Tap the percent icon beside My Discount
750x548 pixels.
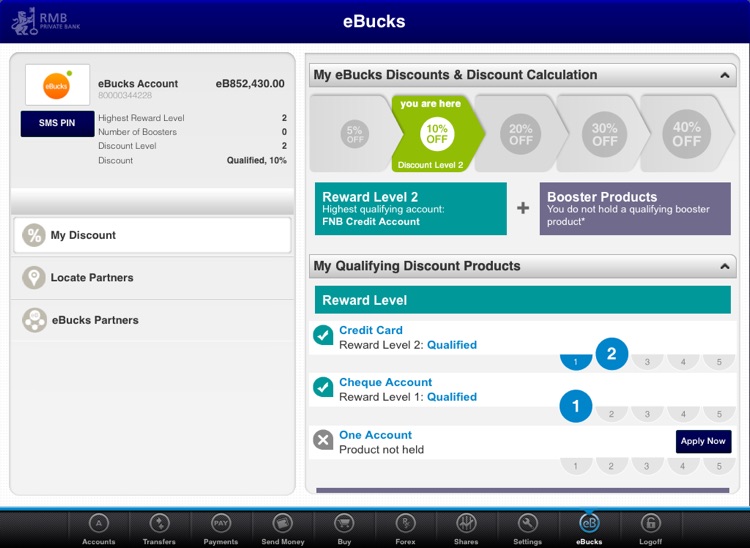coord(34,235)
